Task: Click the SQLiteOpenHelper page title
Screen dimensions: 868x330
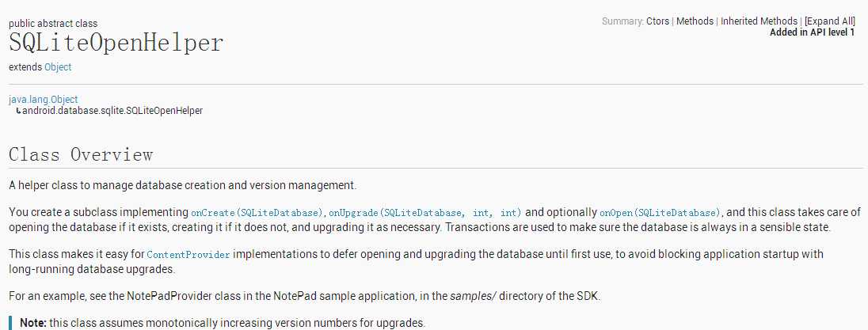Action: pos(116,44)
